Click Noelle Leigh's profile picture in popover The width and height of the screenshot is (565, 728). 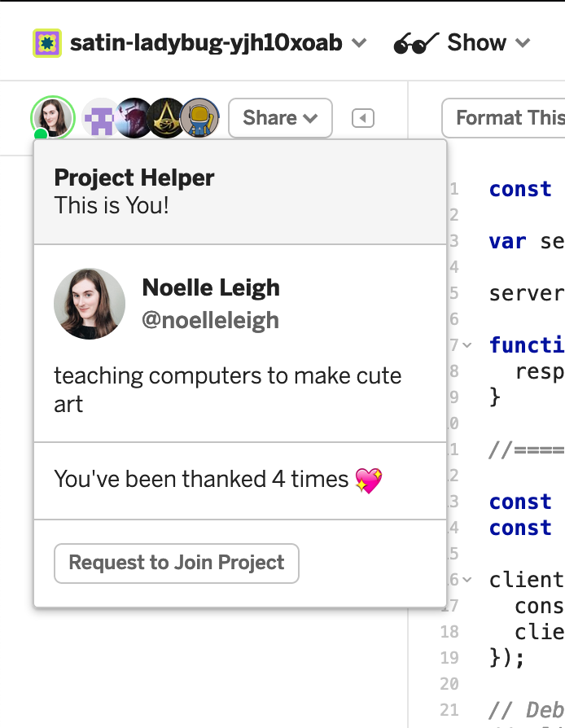(90, 304)
